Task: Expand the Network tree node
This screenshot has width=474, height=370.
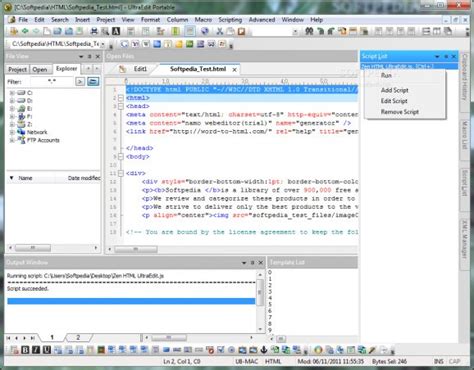Action: (x=12, y=132)
